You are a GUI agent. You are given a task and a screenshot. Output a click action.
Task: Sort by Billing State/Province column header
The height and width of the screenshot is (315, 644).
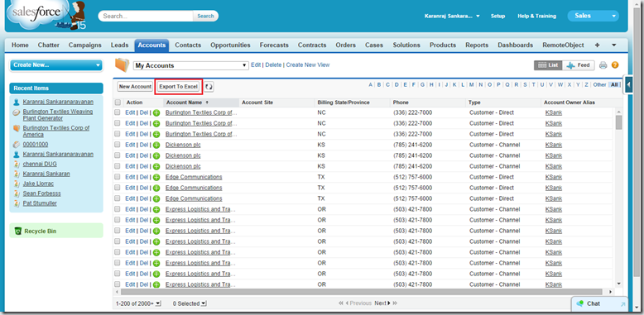[x=344, y=103]
